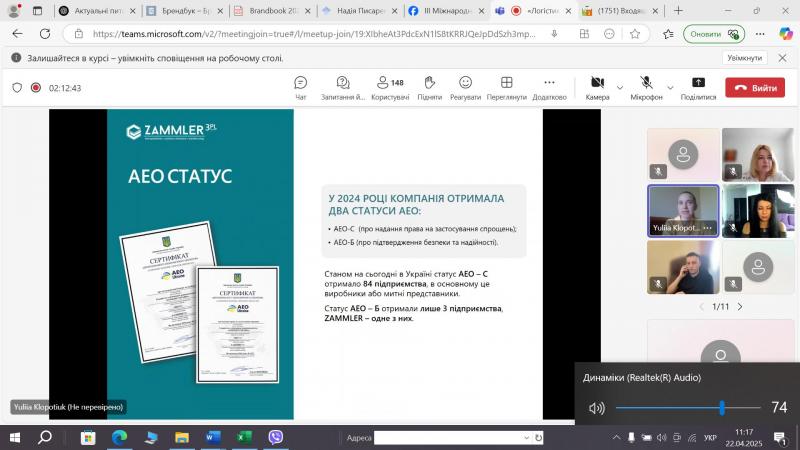Share screen with Поділитися

(x=698, y=88)
